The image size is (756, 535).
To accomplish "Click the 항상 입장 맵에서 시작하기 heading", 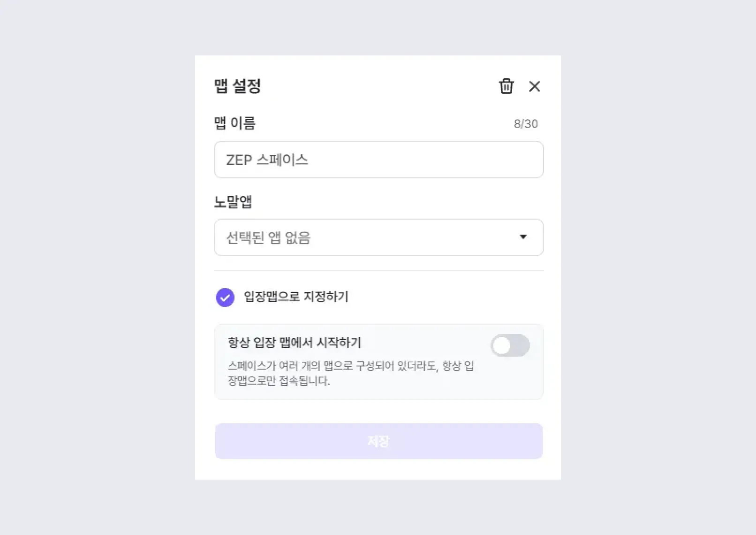I will (295, 343).
